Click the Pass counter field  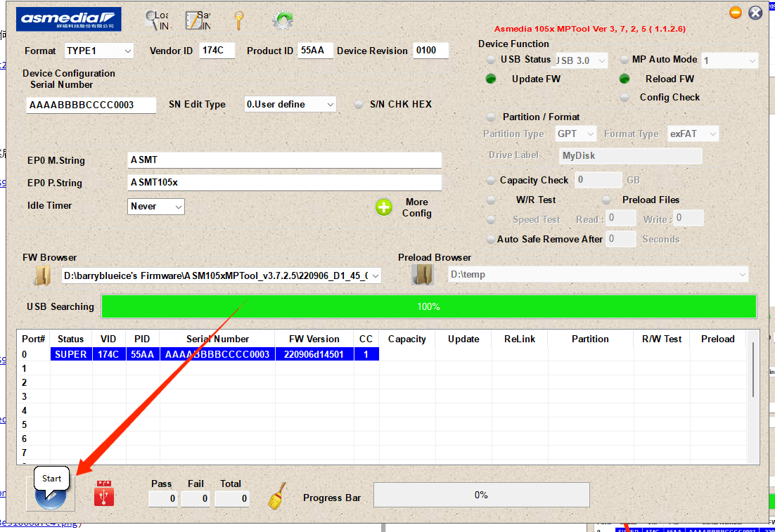pyautogui.click(x=163, y=498)
